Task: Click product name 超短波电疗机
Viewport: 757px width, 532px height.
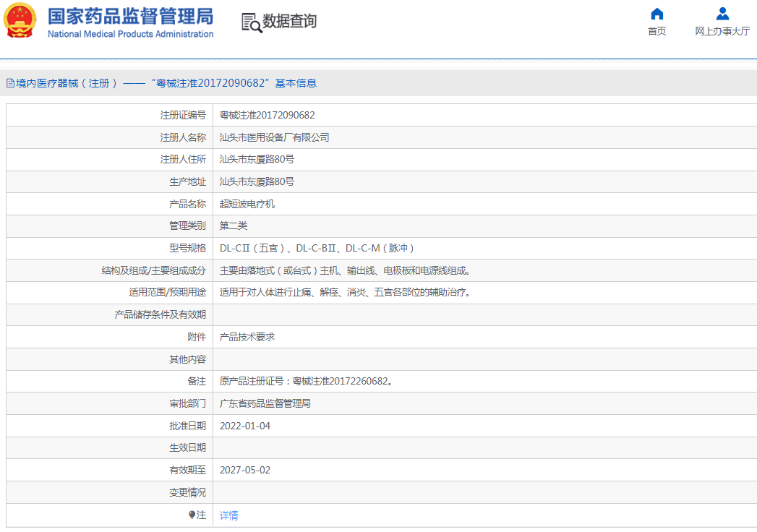Action: [x=247, y=204]
